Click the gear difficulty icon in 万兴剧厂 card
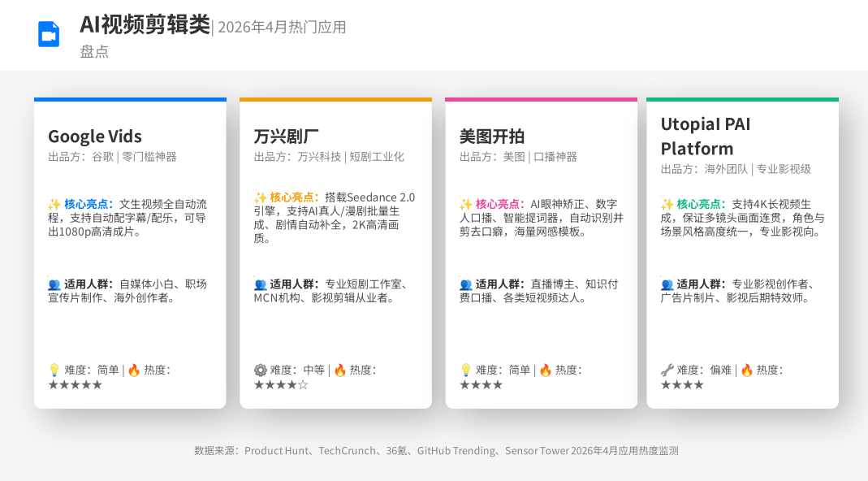Screen dimensions: 868x481 [260, 370]
